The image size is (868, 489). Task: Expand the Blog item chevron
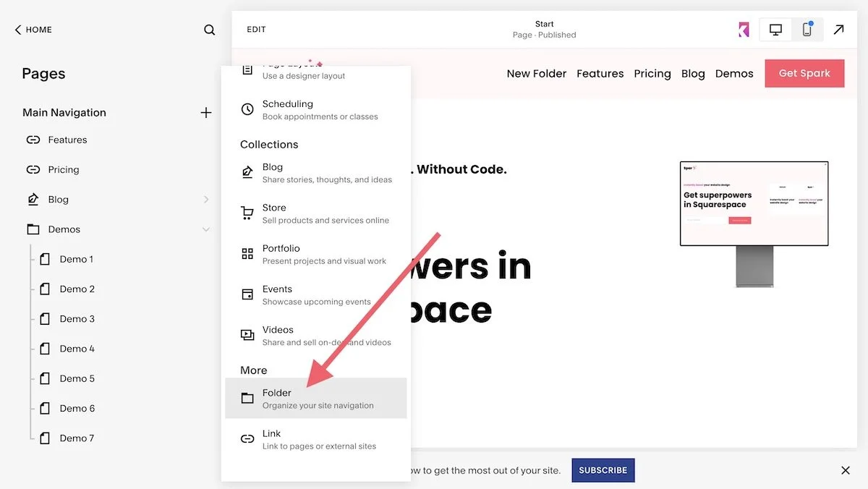[207, 199]
